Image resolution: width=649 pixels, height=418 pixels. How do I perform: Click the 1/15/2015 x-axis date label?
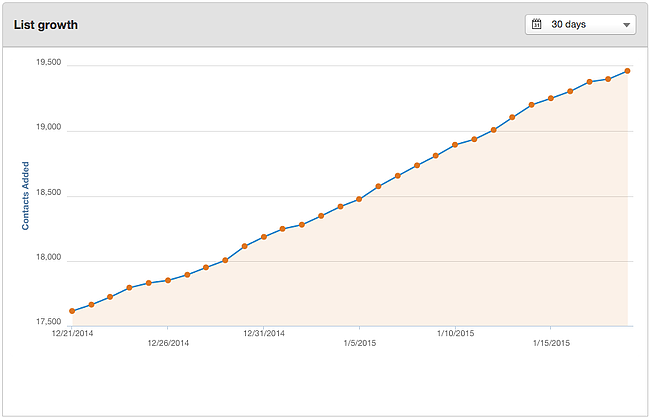(551, 343)
